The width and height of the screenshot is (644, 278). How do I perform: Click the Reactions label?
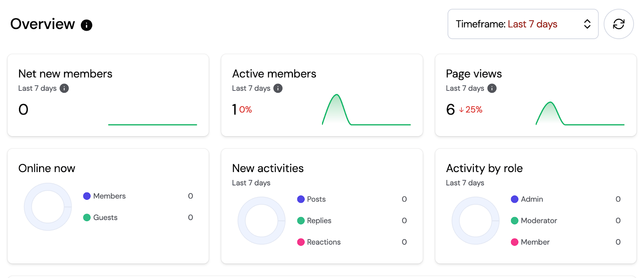324,242
